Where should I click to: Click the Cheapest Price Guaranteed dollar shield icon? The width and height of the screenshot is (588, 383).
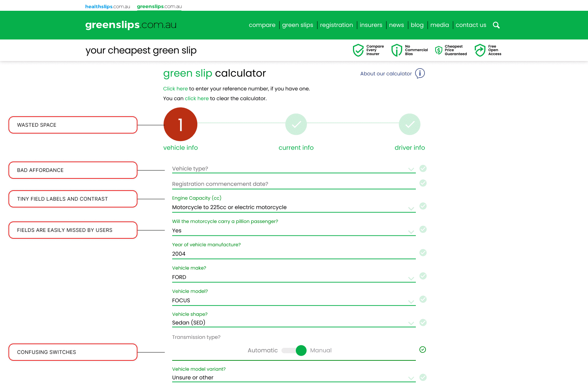click(438, 50)
